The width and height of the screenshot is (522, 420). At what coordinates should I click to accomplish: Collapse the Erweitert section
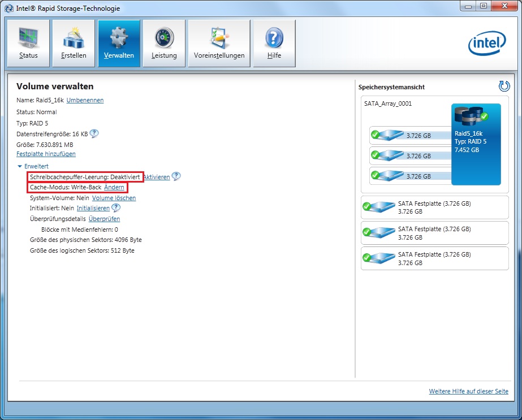(x=33, y=166)
